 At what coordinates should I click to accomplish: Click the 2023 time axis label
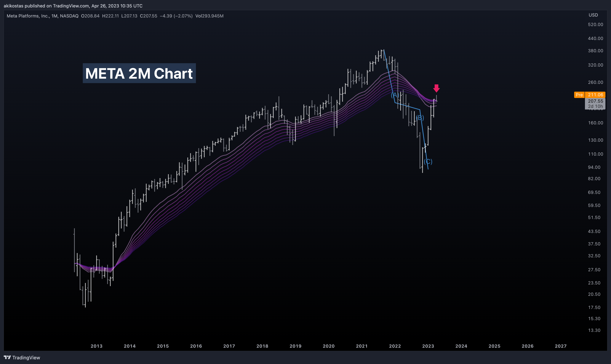click(x=428, y=346)
